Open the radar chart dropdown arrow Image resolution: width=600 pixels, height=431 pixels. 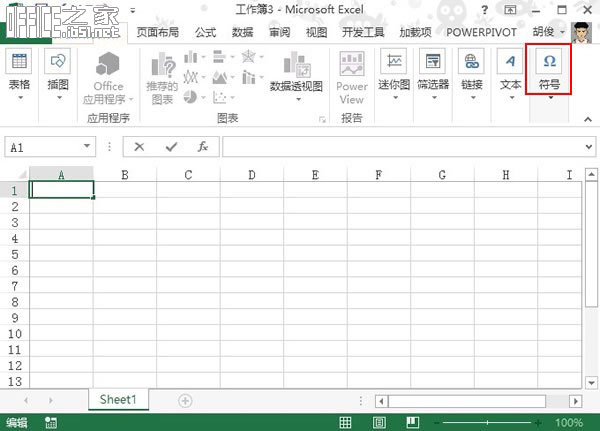point(261,57)
